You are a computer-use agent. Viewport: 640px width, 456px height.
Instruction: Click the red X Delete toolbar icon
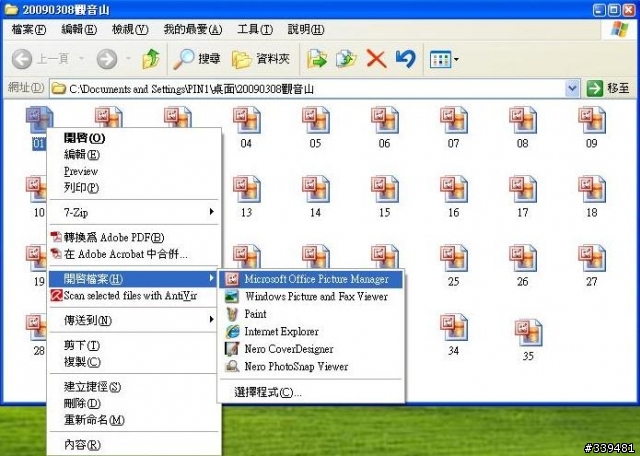(376, 59)
